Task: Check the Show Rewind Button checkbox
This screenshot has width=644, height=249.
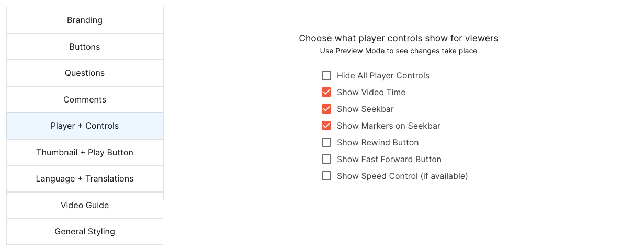Action: coord(326,142)
